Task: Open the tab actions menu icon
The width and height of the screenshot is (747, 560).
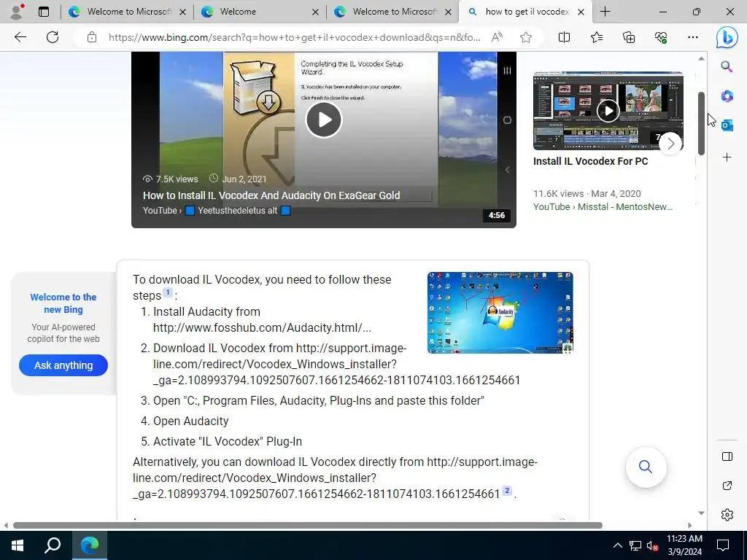Action: pyautogui.click(x=44, y=12)
